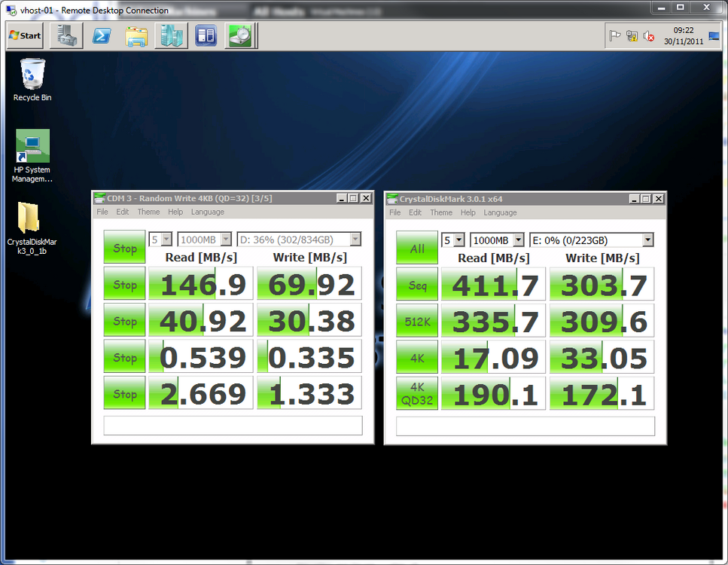The image size is (728, 565).
Task: Open the dual-pane taskbar application icon
Action: (206, 35)
